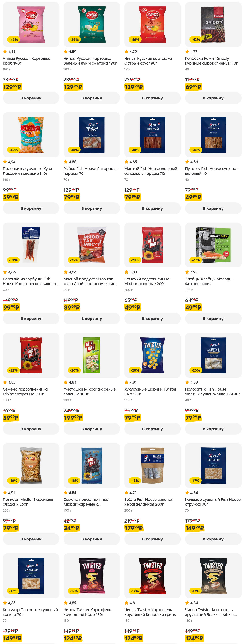Screen dimensions: 243x644
Task: Click the 59,99₽ price of Семена Mixbar 300г
Action: [x=11, y=417]
